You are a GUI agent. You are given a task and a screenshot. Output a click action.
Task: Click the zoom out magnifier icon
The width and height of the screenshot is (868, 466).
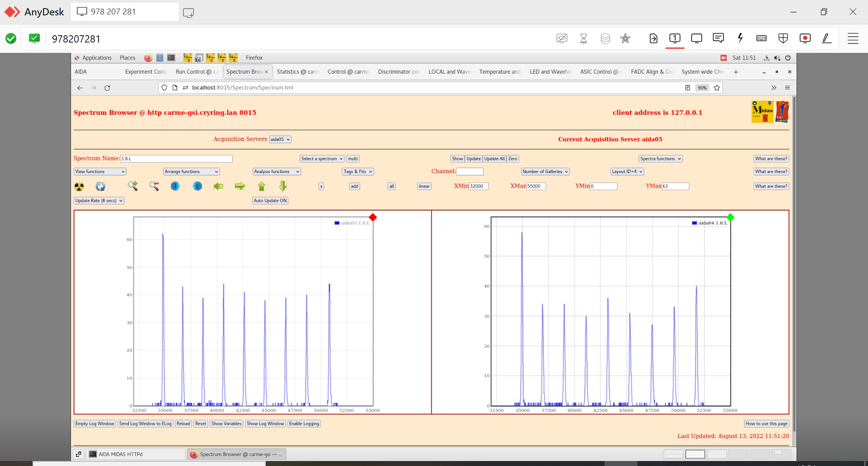click(x=154, y=186)
